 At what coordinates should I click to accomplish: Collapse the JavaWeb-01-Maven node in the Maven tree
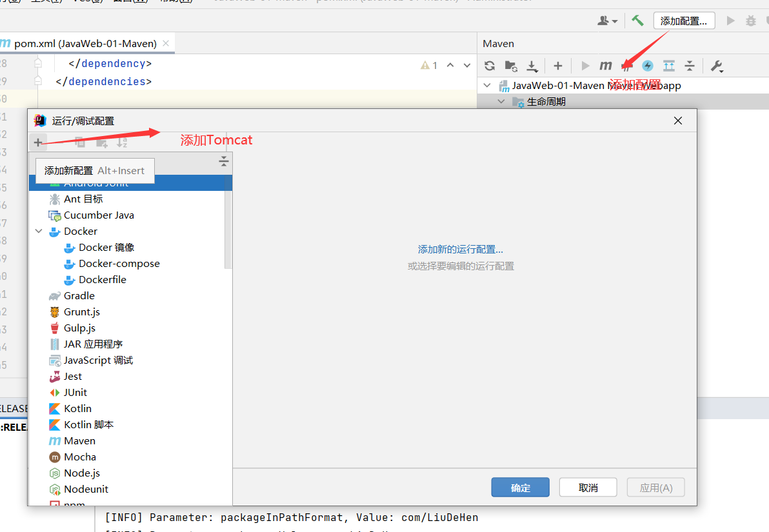[x=487, y=85]
